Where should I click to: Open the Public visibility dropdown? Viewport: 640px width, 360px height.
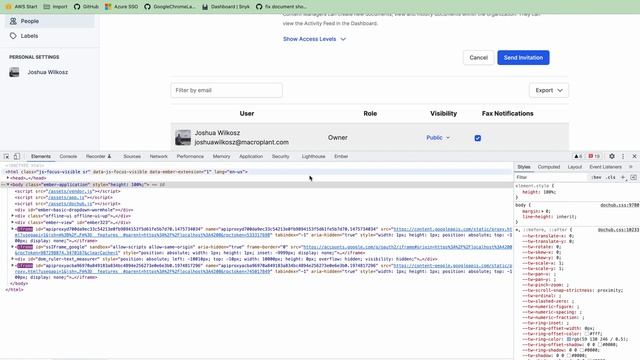(x=438, y=138)
